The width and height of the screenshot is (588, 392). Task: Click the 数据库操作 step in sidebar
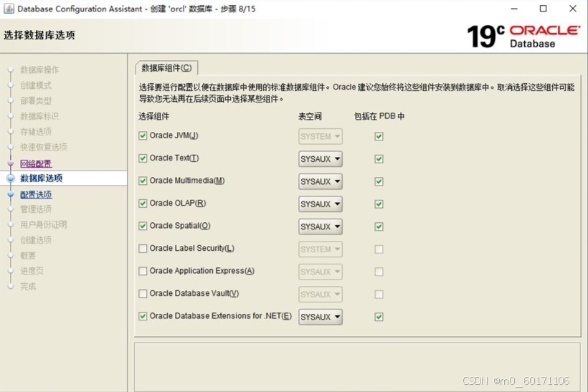pos(39,70)
